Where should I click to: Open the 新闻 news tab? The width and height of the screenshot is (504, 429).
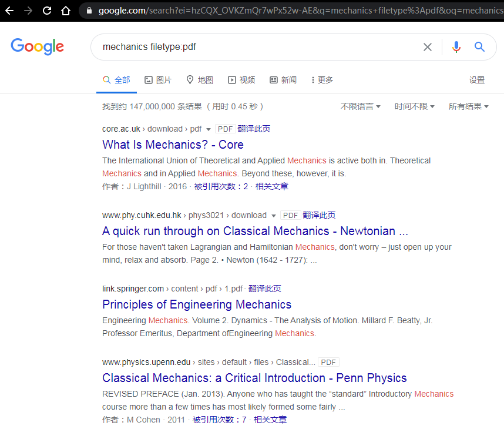(283, 80)
